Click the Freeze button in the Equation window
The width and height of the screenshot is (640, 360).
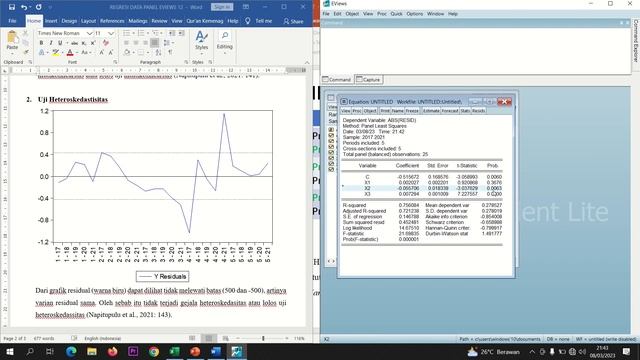click(412, 111)
